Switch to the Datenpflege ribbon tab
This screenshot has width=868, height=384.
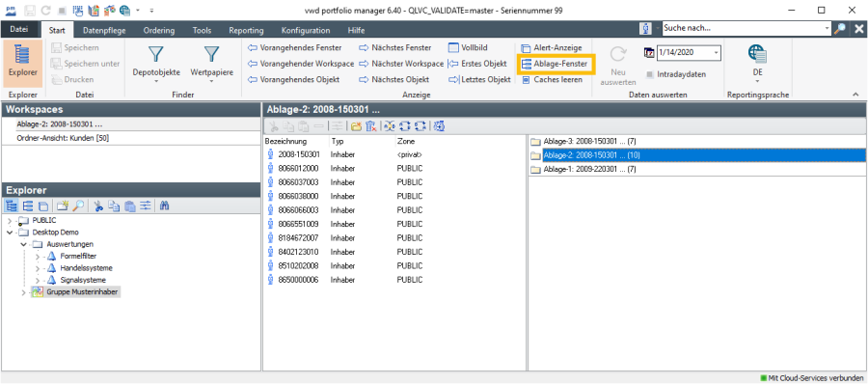[x=104, y=31]
